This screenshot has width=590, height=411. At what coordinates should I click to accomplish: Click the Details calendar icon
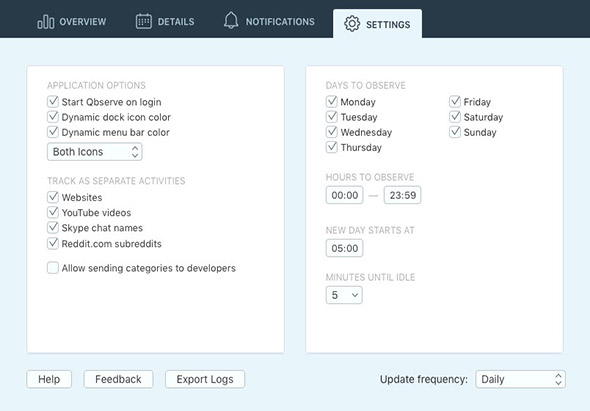pos(144,21)
